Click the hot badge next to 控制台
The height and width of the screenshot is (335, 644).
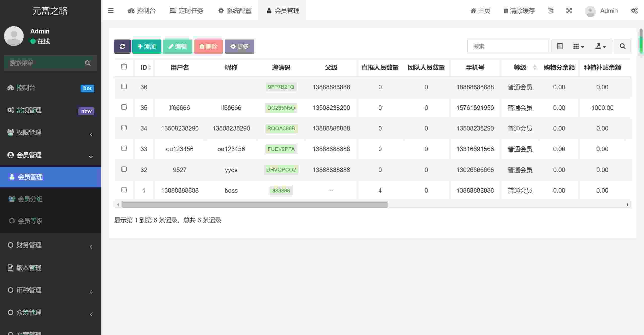point(87,88)
